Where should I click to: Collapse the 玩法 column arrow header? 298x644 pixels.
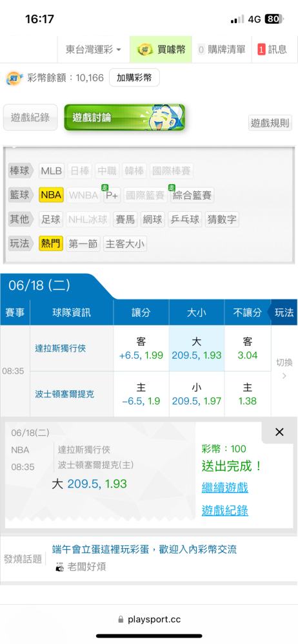(283, 312)
